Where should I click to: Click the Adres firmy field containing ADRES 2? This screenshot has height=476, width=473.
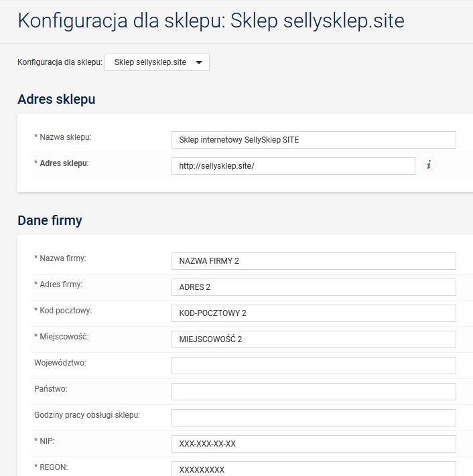point(313,287)
